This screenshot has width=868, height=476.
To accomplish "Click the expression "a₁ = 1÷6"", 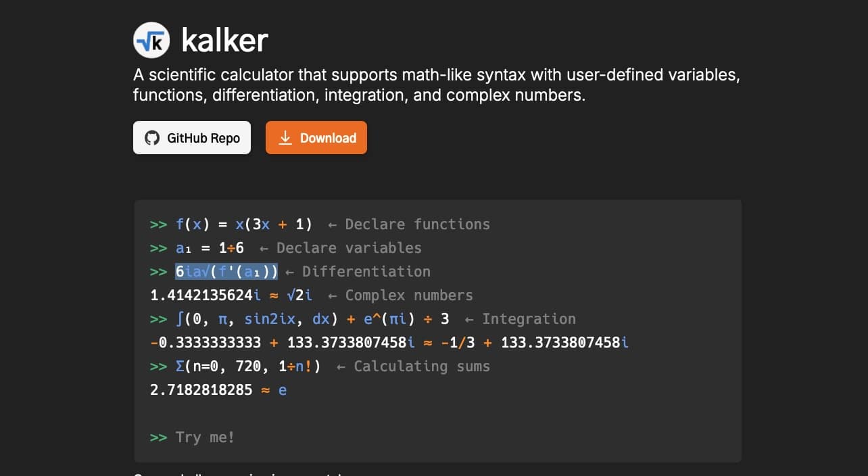I will pyautogui.click(x=210, y=248).
